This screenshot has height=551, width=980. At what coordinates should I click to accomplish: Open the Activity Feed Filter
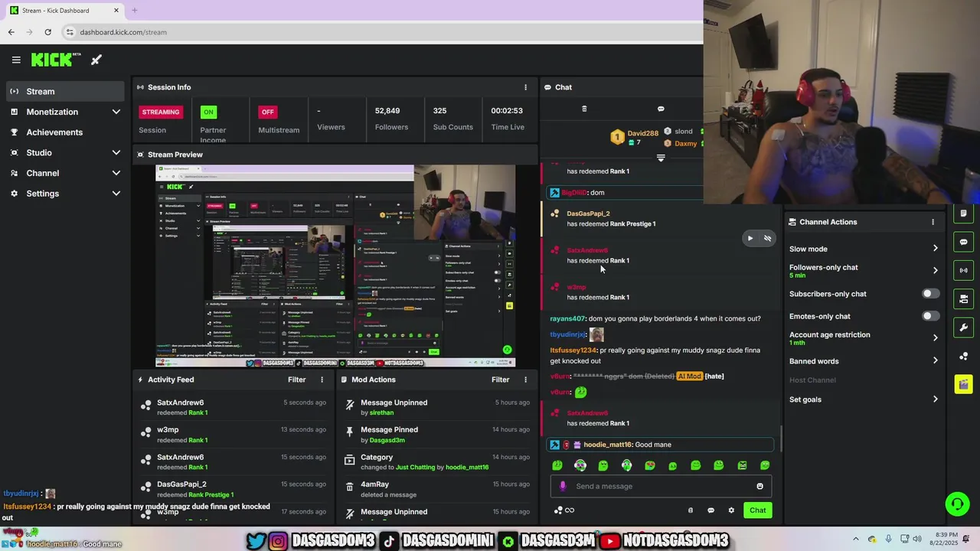(x=296, y=380)
